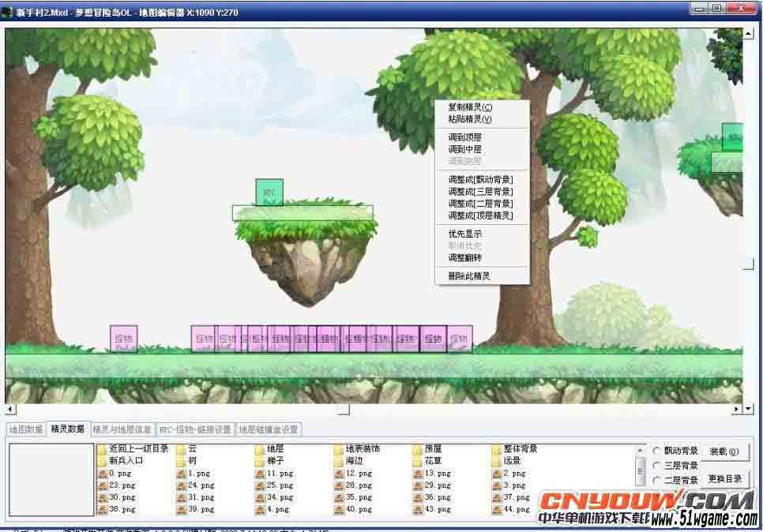Select the 31.png file
Screen dimensions: 763x532
(195, 497)
